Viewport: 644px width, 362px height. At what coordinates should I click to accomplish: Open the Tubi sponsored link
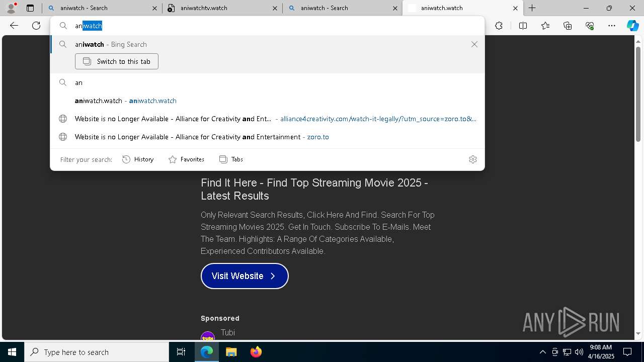coord(228,332)
